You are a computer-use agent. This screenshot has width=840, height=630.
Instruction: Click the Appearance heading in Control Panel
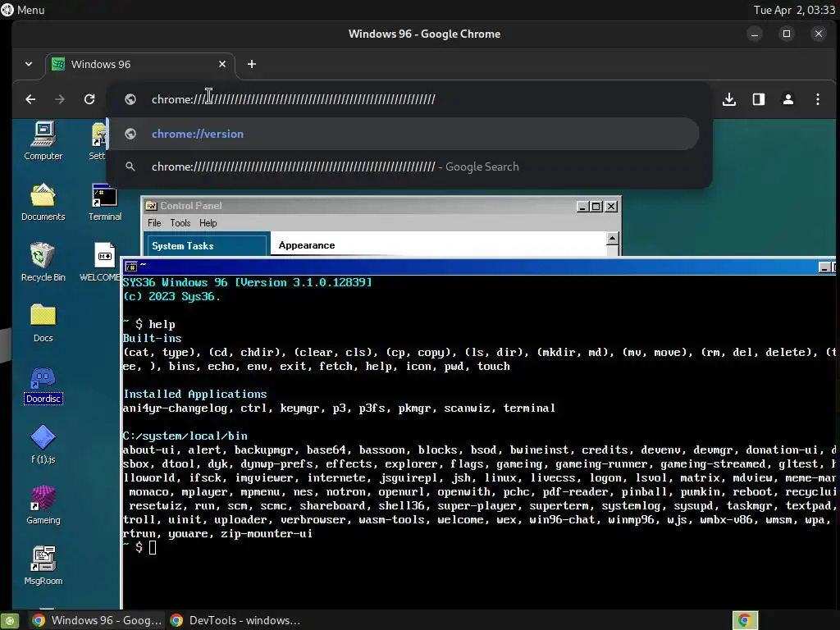coord(307,245)
